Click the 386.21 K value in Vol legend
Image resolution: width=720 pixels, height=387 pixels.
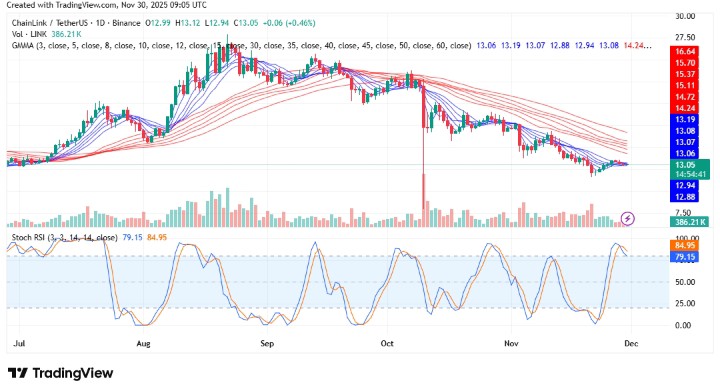tap(67, 34)
